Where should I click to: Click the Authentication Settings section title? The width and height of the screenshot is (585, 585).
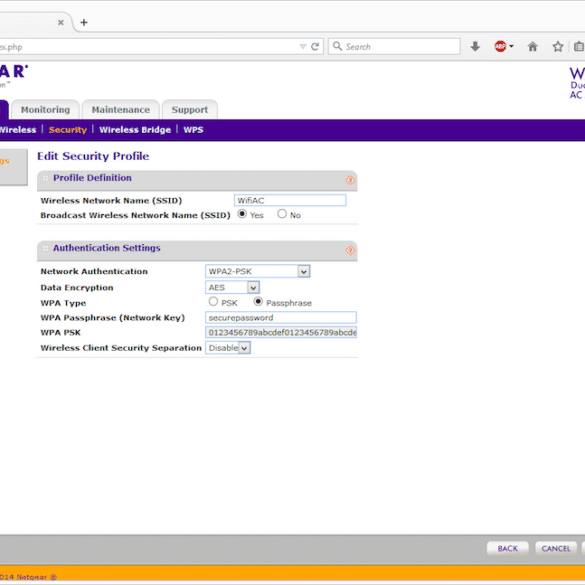click(x=107, y=248)
